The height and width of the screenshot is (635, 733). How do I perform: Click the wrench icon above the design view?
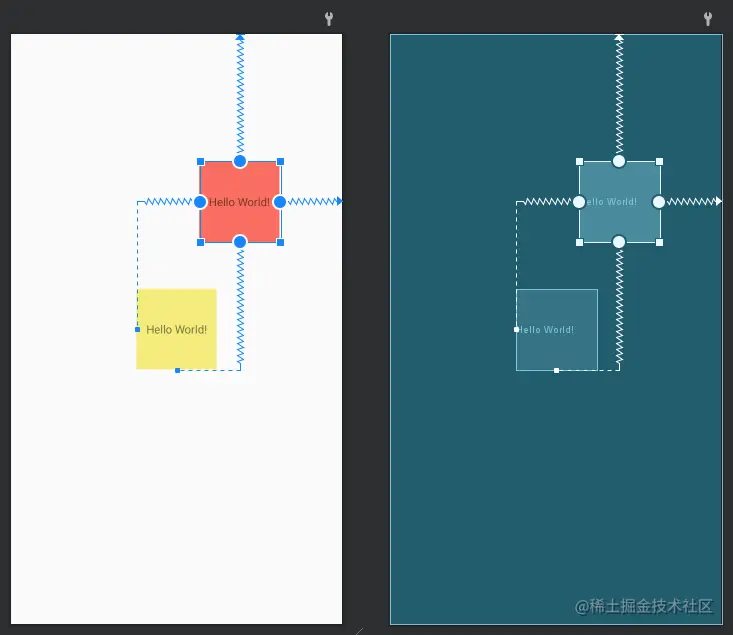point(329,19)
